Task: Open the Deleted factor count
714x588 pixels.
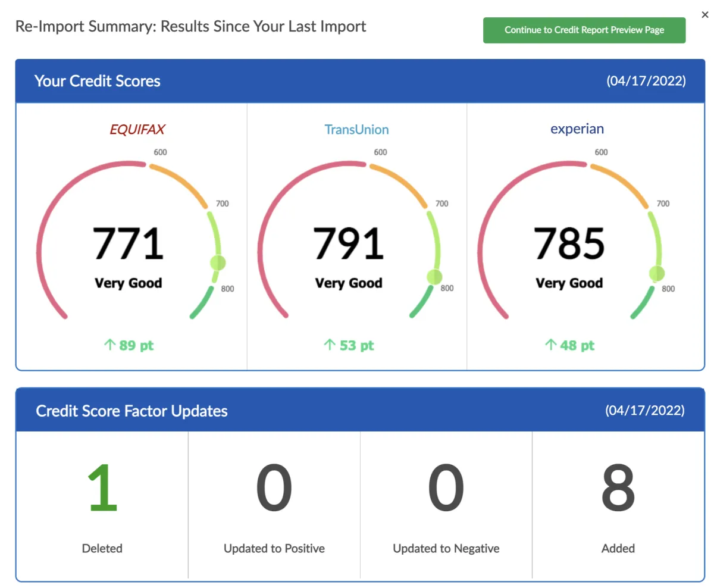Action: click(102, 489)
